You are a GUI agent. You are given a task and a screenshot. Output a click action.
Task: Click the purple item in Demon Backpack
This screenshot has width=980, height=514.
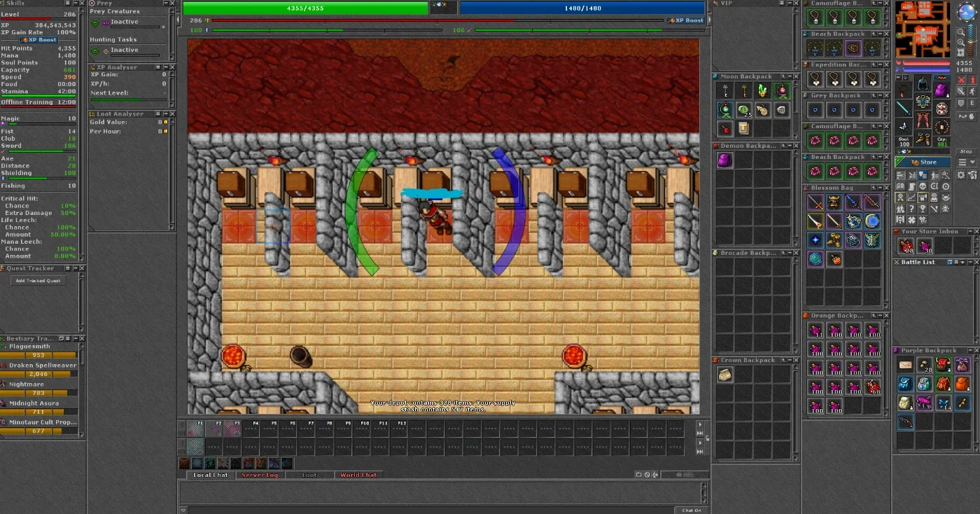tap(724, 160)
